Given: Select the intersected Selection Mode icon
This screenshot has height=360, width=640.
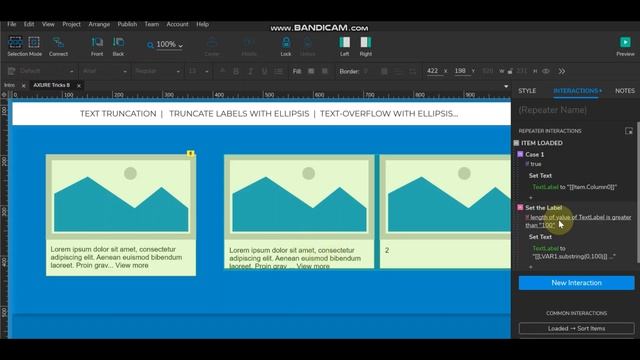Looking at the screenshot, I should (x=15, y=42).
